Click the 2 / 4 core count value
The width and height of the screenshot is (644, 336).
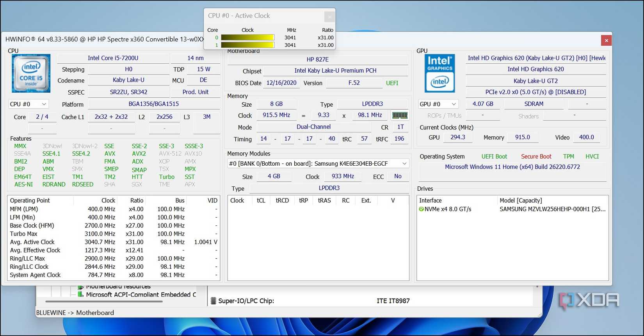pos(42,117)
